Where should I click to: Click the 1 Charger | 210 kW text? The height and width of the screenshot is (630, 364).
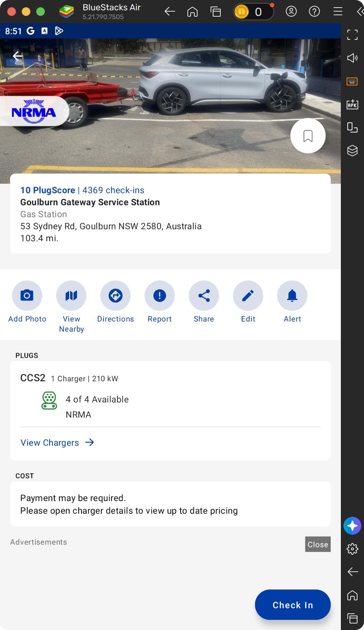click(84, 379)
